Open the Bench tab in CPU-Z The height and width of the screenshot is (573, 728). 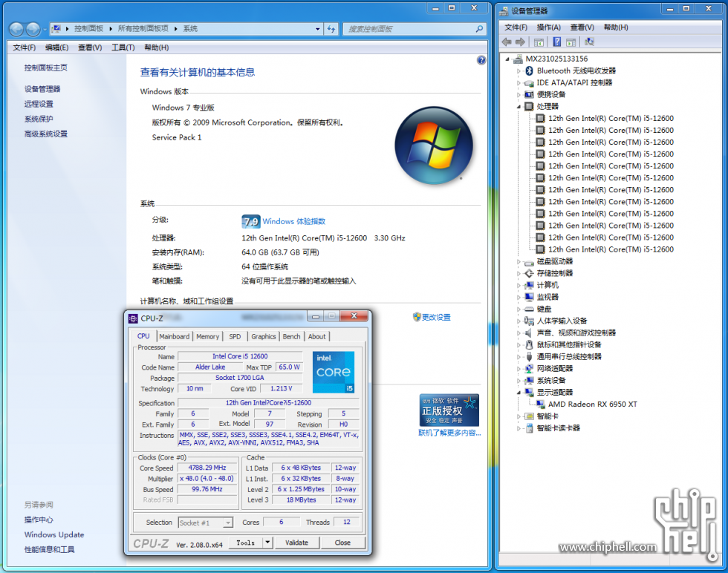point(291,336)
